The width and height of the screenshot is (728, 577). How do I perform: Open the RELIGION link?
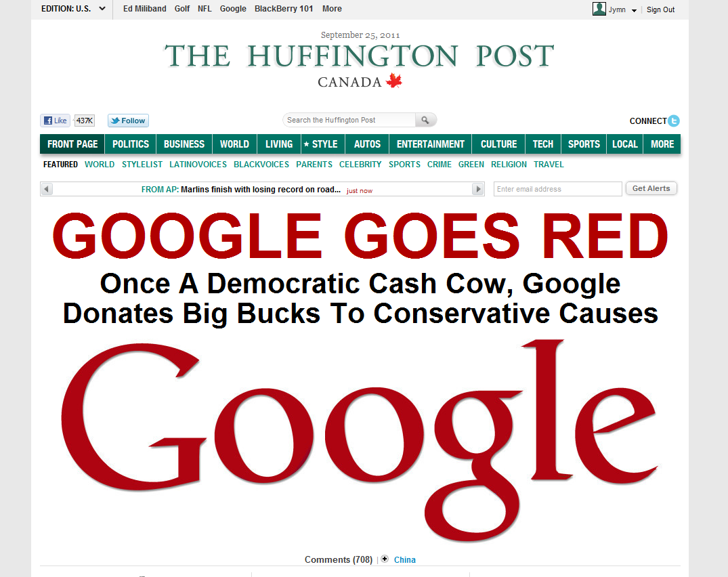(509, 165)
